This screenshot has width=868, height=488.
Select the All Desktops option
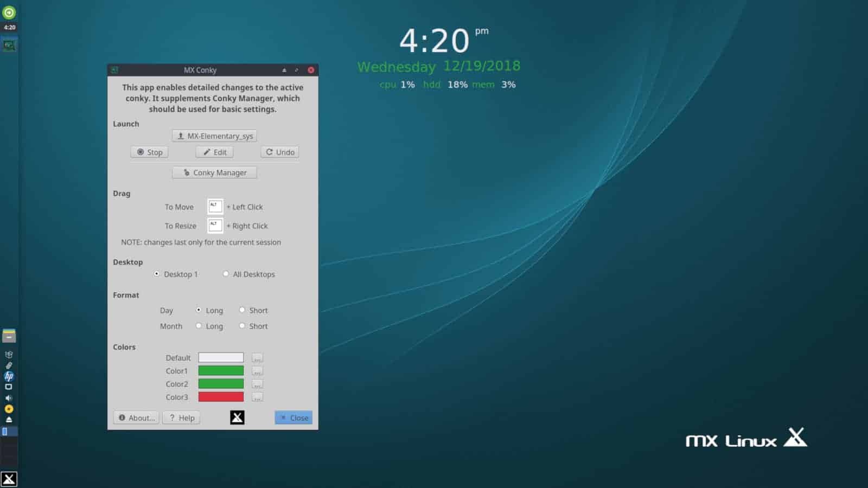[x=226, y=274]
